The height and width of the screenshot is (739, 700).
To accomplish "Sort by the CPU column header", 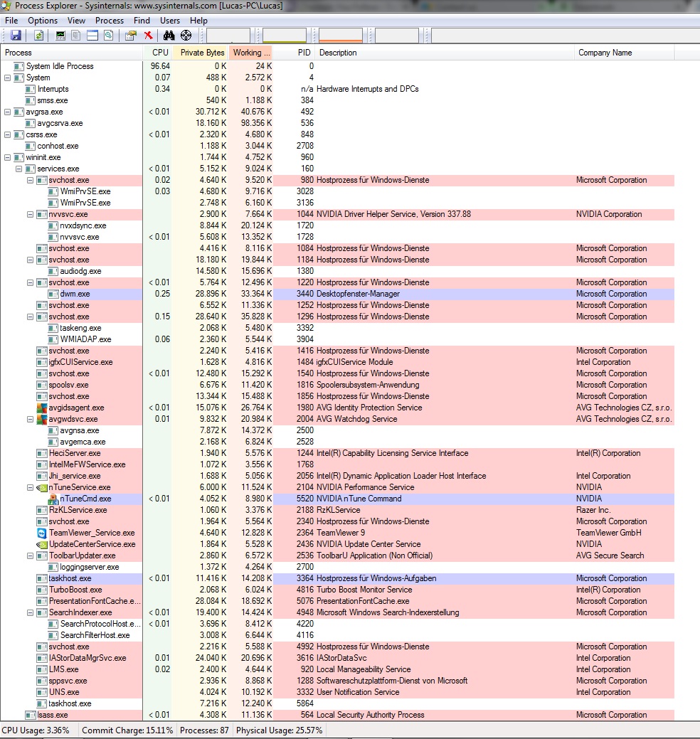I will point(158,53).
